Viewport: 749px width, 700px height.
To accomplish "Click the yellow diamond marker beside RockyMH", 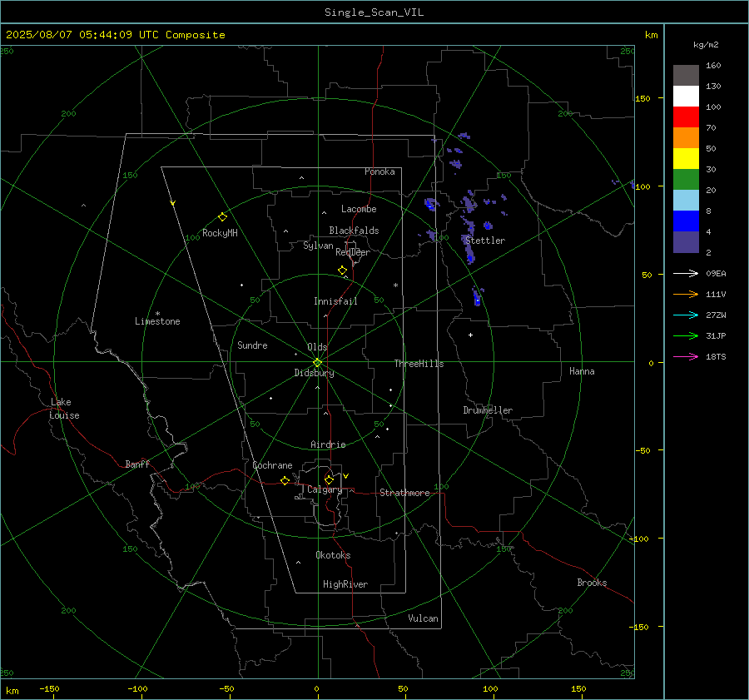I will point(222,217).
